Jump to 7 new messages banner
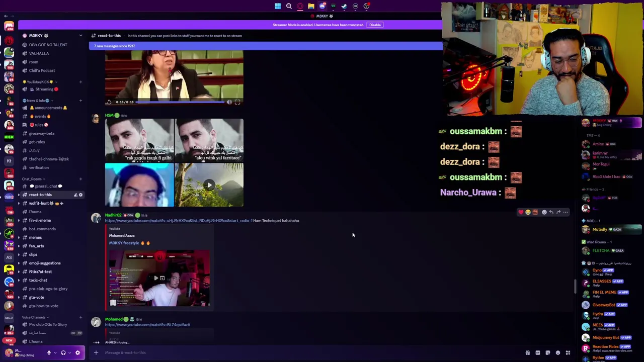The width and height of the screenshot is (644, 362). (266, 46)
